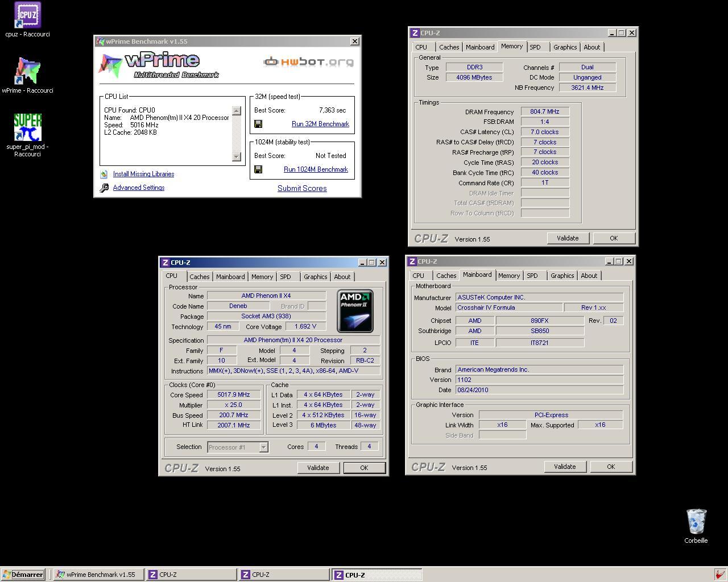Click the BIOS Date 08/24/2010 field
Viewport: 728px width, 582px height.
click(540, 390)
